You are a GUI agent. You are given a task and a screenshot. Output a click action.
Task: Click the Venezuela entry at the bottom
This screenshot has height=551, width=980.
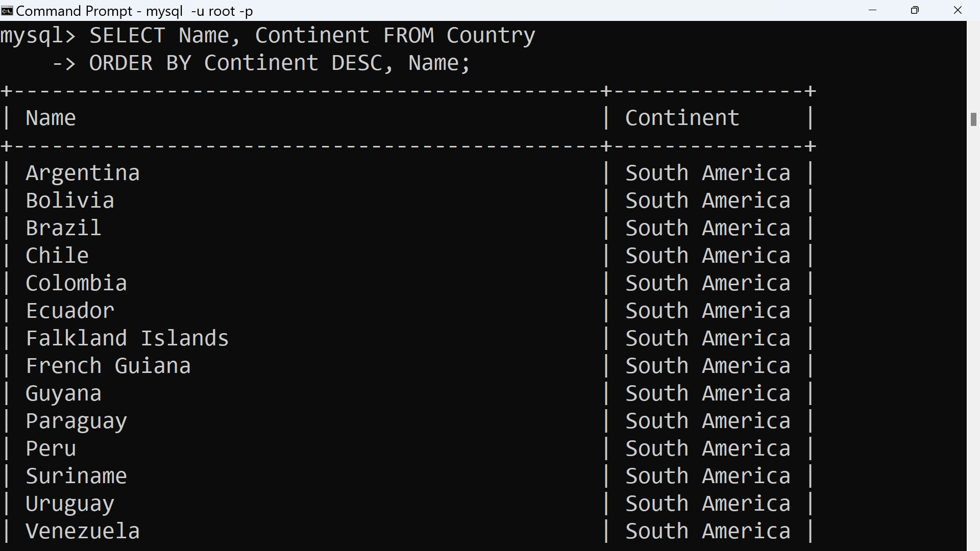click(x=83, y=531)
